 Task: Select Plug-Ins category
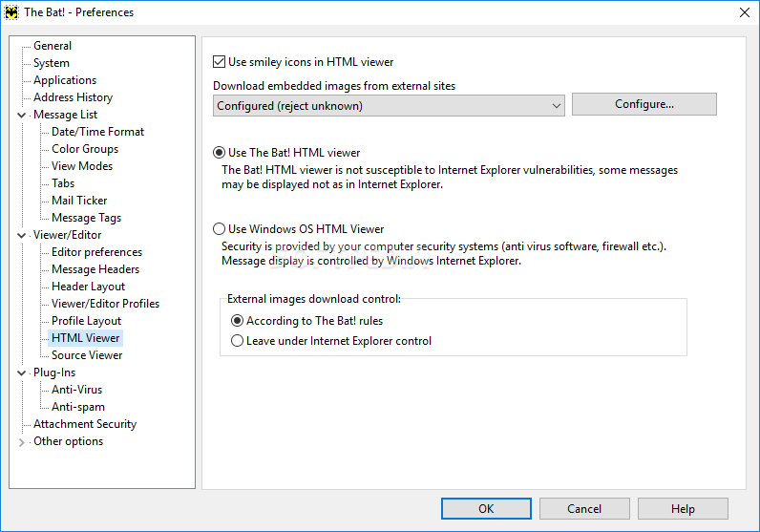[x=54, y=372]
